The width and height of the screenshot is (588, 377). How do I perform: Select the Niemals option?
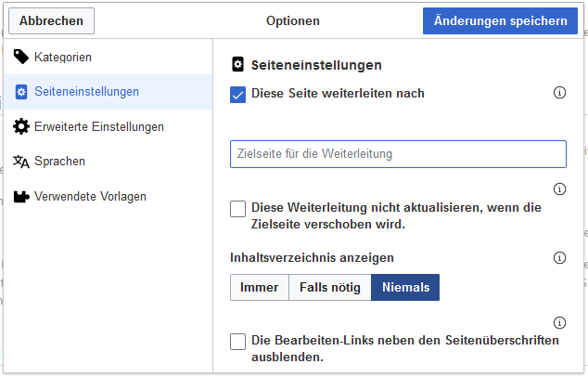point(405,287)
